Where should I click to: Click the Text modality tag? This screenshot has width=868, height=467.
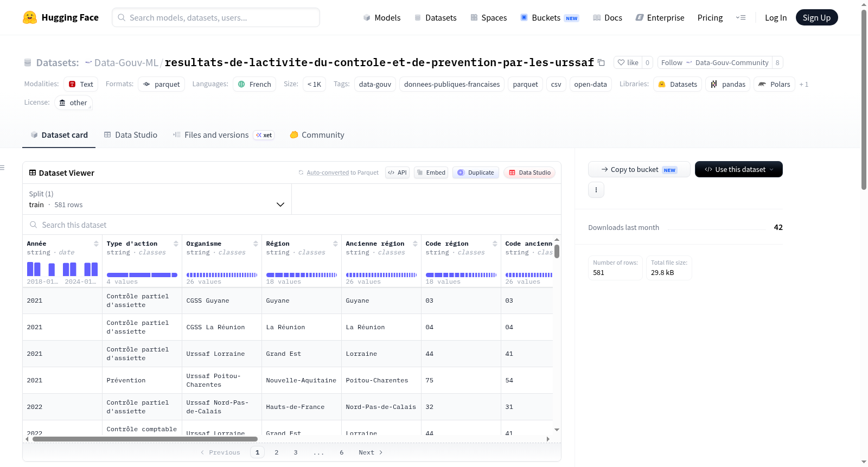(x=81, y=84)
